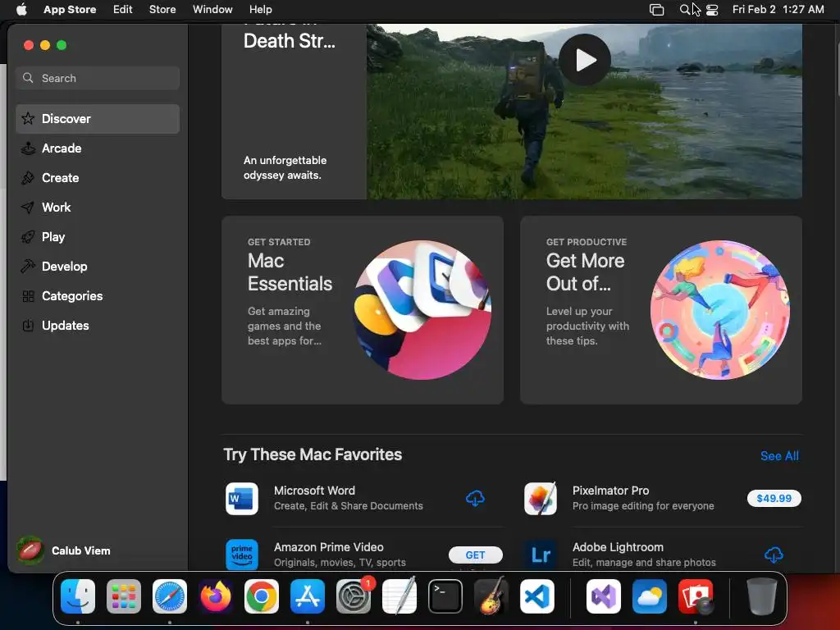Click See All for Mac Favorites
This screenshot has width=840, height=630.
(779, 456)
